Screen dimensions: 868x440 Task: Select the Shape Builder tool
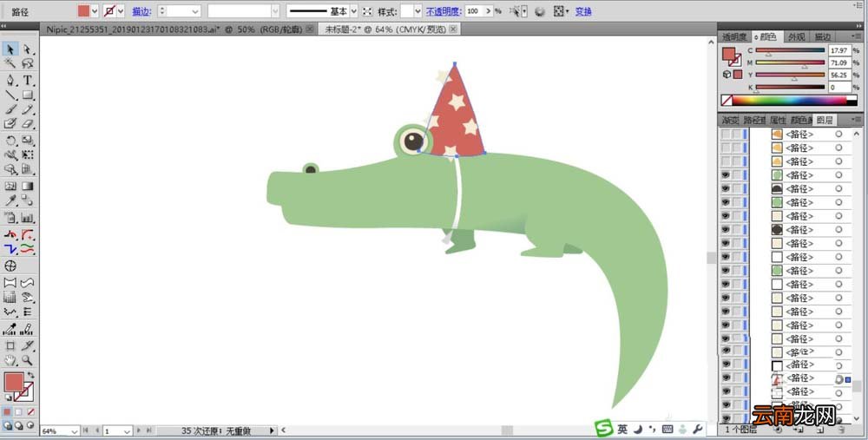pyautogui.click(x=10, y=169)
